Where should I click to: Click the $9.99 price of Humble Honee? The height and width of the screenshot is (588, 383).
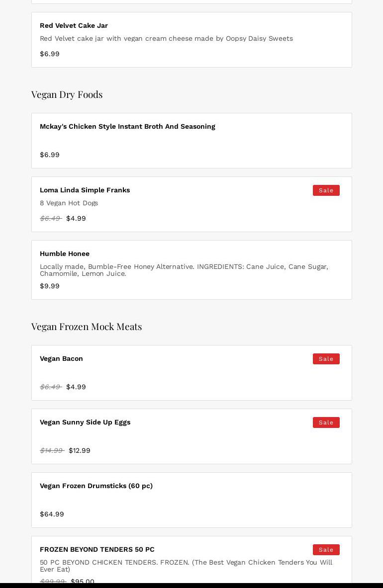pos(50,286)
